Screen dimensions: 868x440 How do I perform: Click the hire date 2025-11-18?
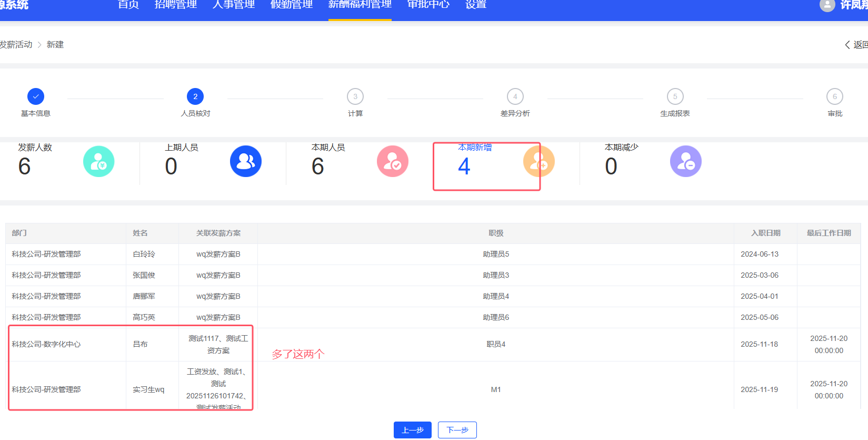point(760,344)
